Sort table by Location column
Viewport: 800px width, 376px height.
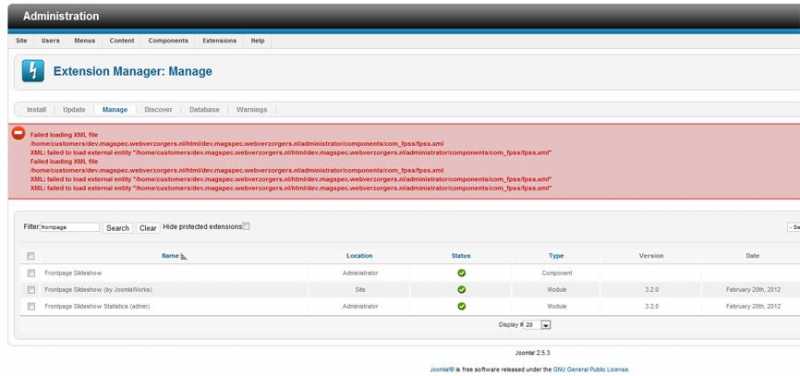click(x=359, y=256)
